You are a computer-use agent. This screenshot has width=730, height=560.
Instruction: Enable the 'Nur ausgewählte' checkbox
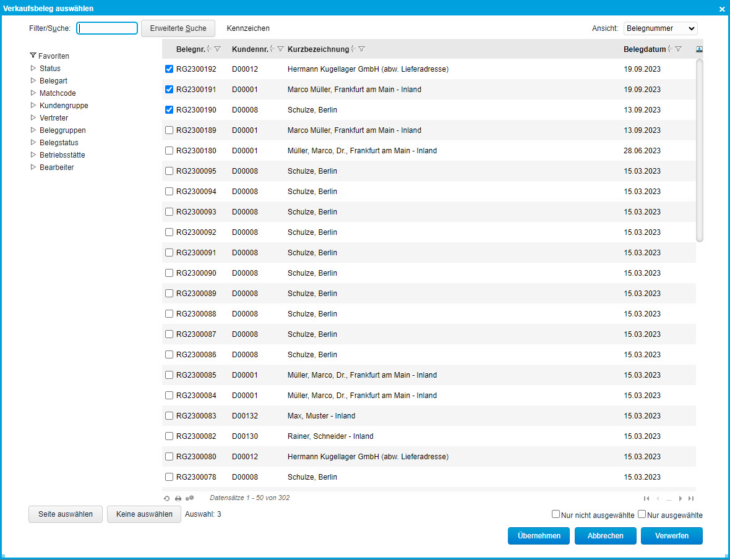click(x=642, y=514)
